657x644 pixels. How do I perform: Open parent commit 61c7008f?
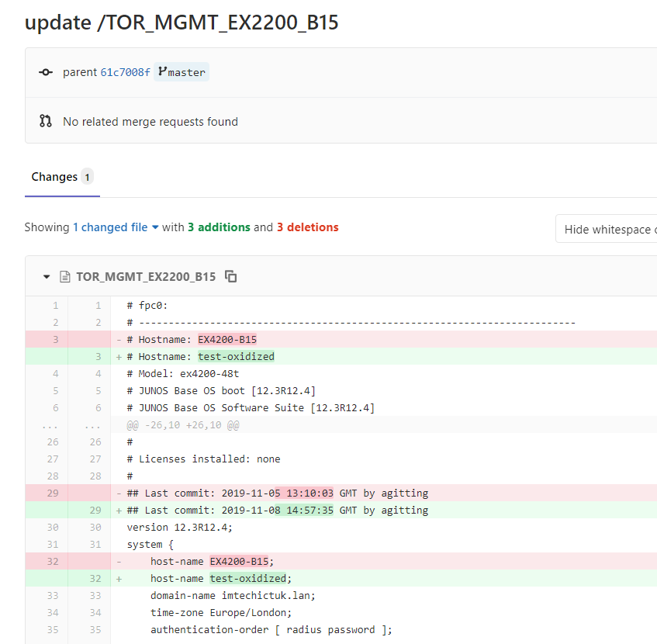(125, 72)
